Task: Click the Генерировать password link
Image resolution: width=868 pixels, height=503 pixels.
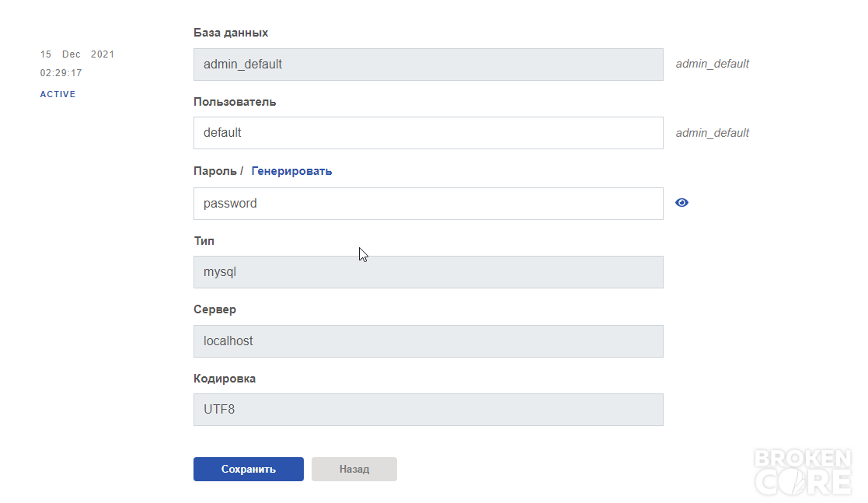Action: pos(291,171)
